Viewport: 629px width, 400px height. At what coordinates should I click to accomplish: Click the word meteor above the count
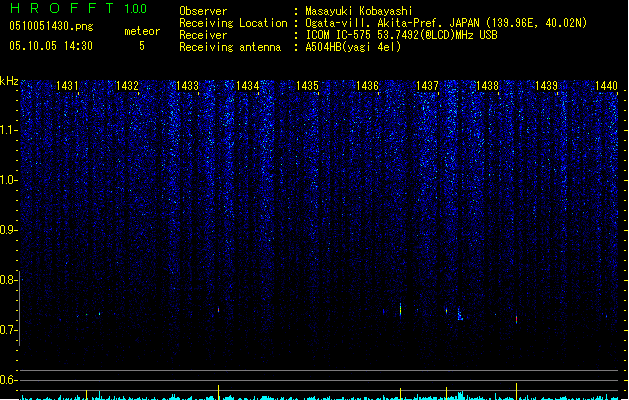[x=142, y=31]
